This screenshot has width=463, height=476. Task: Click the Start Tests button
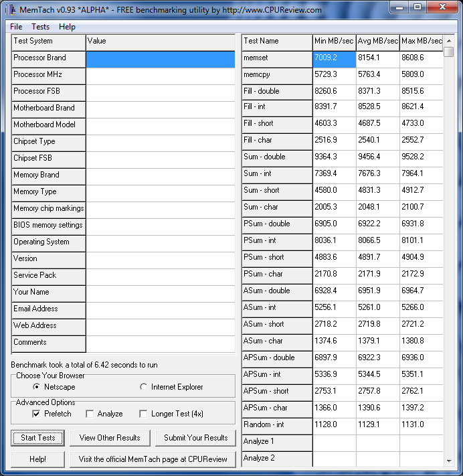click(x=38, y=438)
